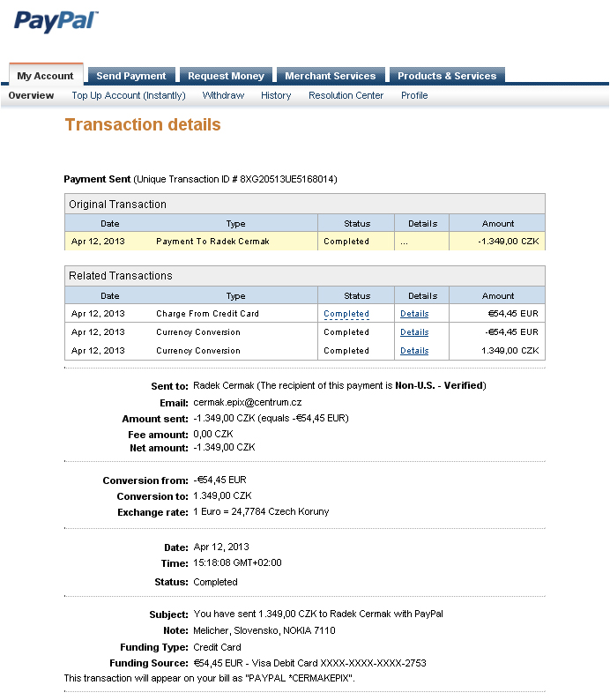Select the Overview submenu item
Viewport: 610px width, 700px height.
point(31,95)
